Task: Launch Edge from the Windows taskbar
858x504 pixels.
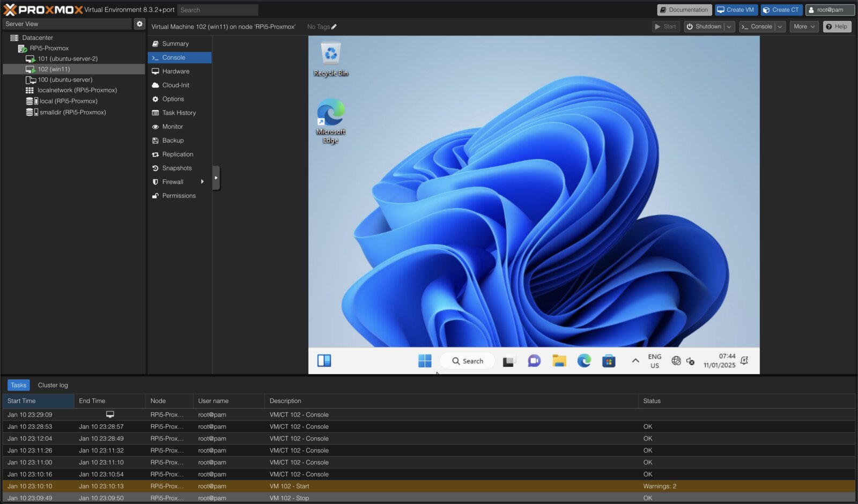Action: click(584, 361)
